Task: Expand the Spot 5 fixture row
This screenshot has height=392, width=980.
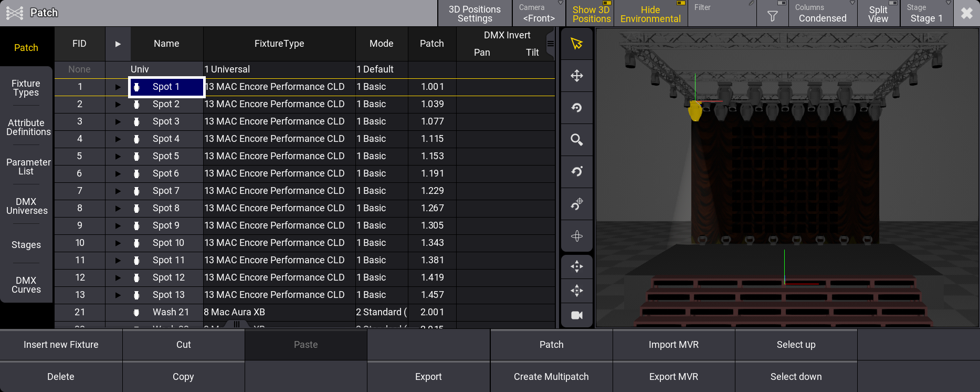Action: pyautogui.click(x=118, y=157)
